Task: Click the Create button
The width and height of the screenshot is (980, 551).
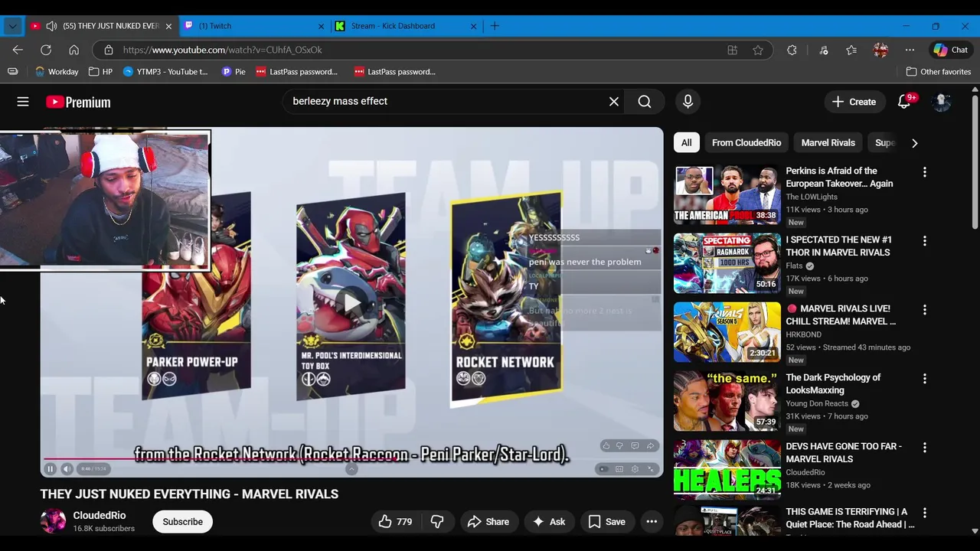Action: tap(854, 102)
